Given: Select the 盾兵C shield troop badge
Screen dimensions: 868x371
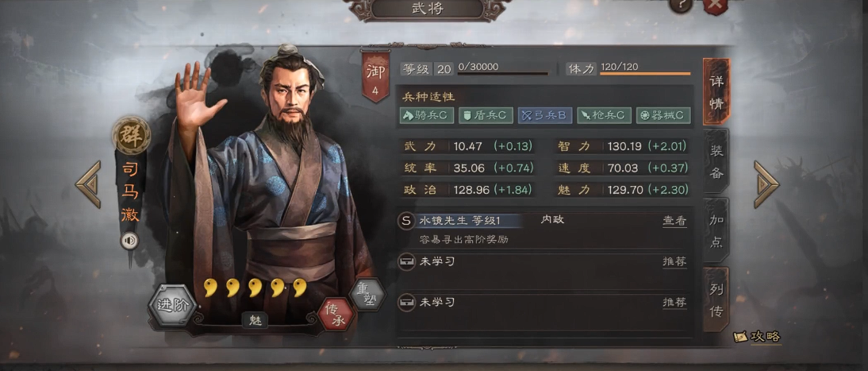Looking at the screenshot, I should click(x=486, y=115).
